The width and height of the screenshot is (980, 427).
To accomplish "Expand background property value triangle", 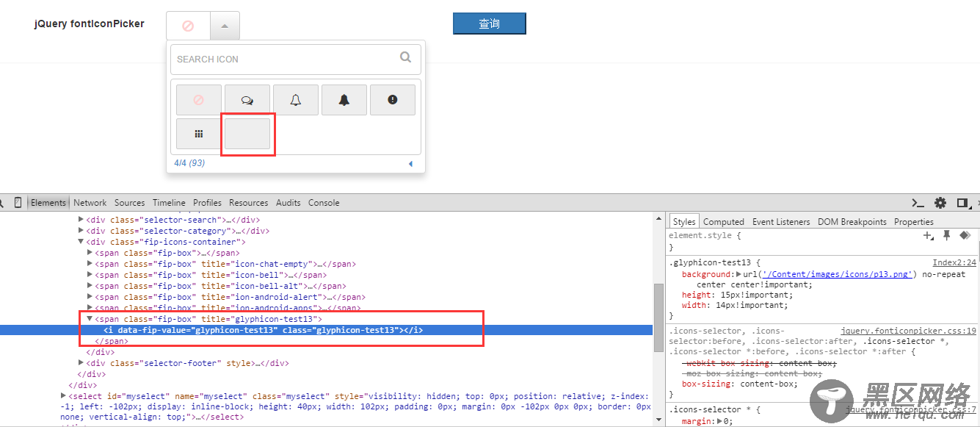I will [738, 274].
